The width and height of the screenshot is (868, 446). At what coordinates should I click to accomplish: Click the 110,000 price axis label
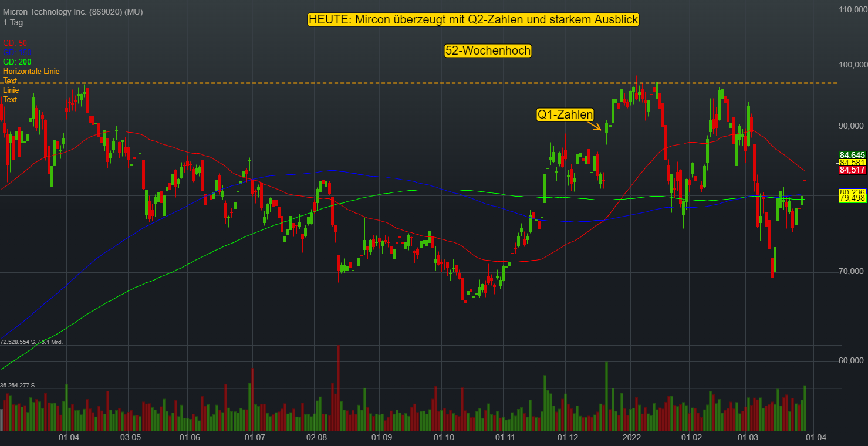coord(854,10)
